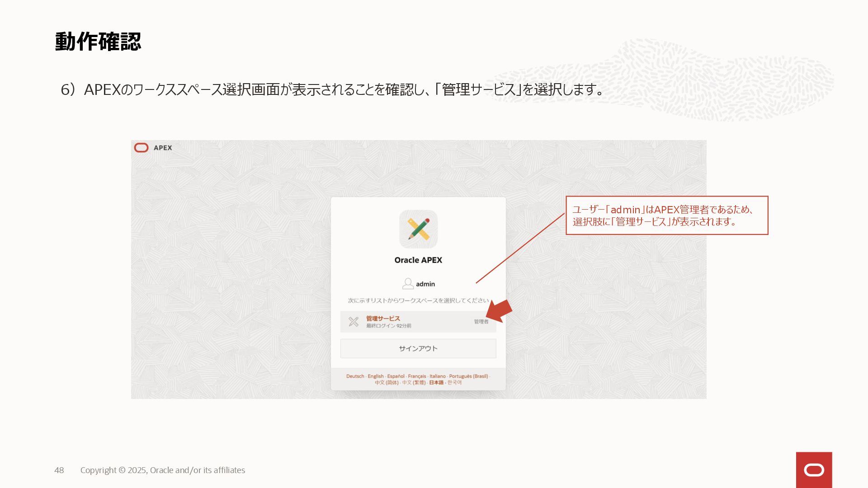Click the Oracle logo in APEX header
Image resolution: width=868 pixels, height=488 pixels.
pyautogui.click(x=141, y=148)
